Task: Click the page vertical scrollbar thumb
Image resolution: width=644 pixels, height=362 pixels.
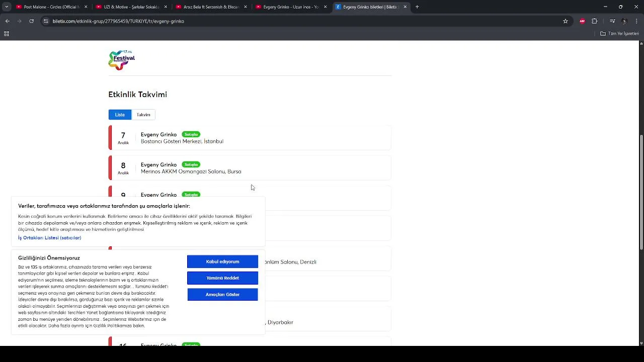Action: pyautogui.click(x=641, y=192)
